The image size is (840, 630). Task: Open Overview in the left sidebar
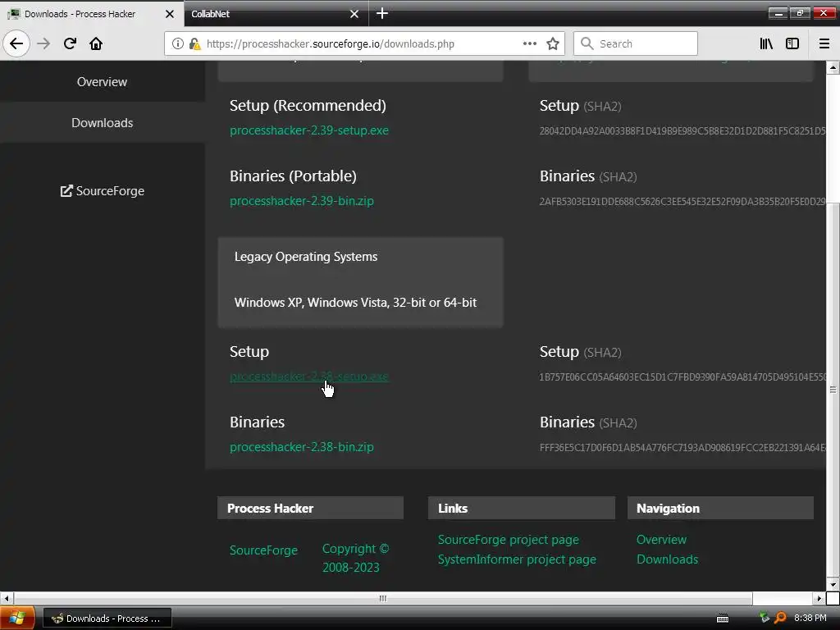click(102, 82)
